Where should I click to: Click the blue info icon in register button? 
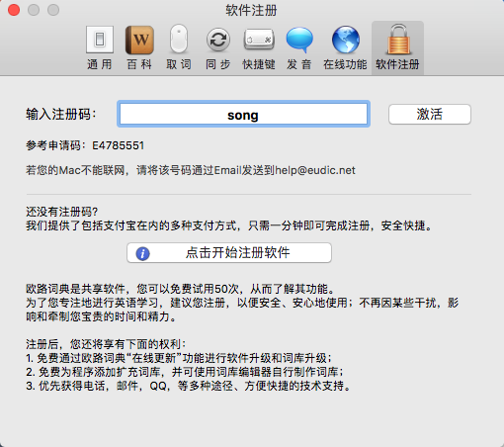[x=142, y=253]
